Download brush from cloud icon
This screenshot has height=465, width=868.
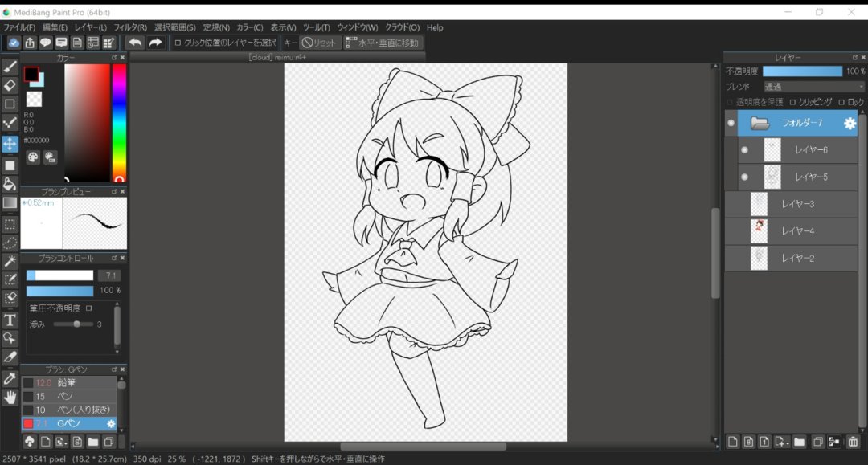[x=30, y=441]
